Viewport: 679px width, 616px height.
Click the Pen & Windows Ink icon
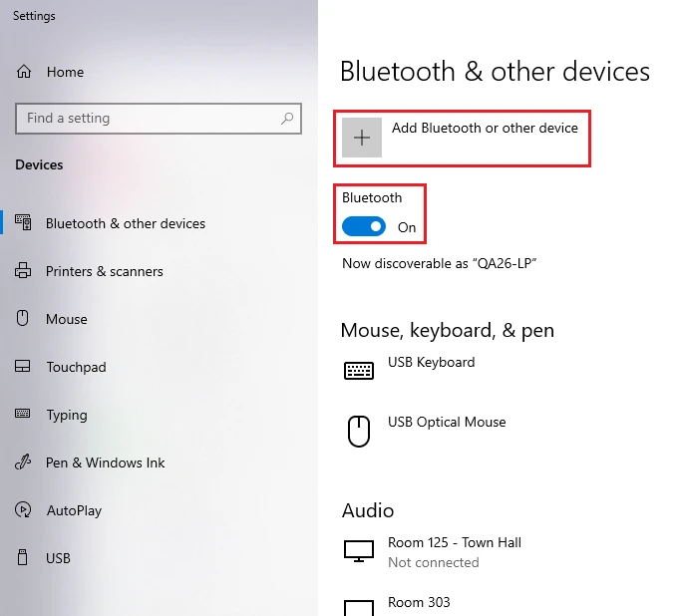pyautogui.click(x=23, y=462)
